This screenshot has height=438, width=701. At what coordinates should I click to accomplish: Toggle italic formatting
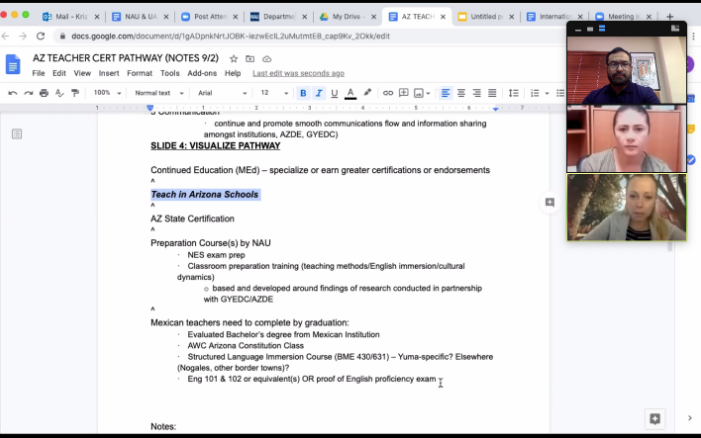(318, 93)
